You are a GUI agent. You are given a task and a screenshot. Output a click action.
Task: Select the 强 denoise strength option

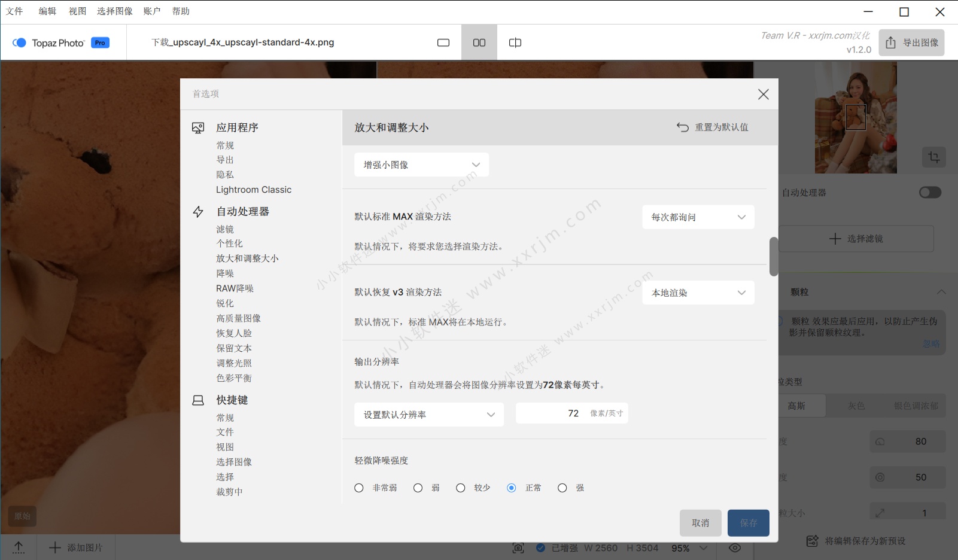click(x=562, y=488)
